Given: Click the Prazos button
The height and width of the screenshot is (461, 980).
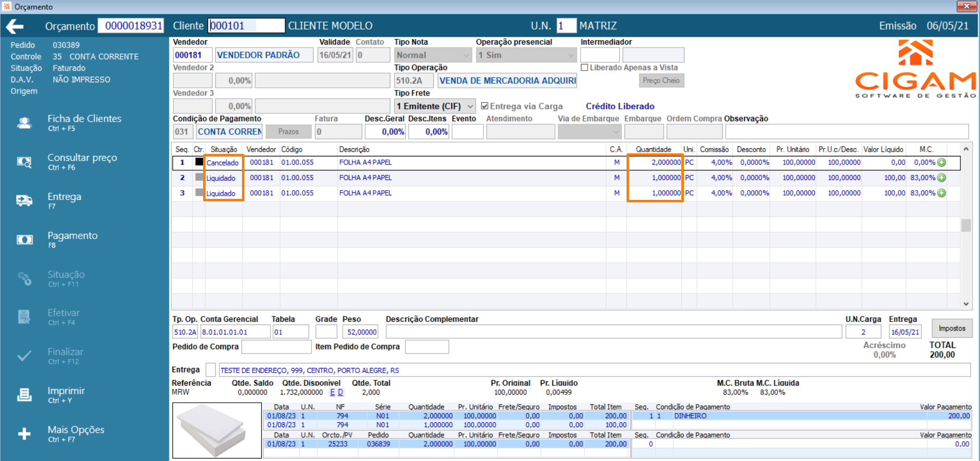Looking at the screenshot, I should 288,132.
